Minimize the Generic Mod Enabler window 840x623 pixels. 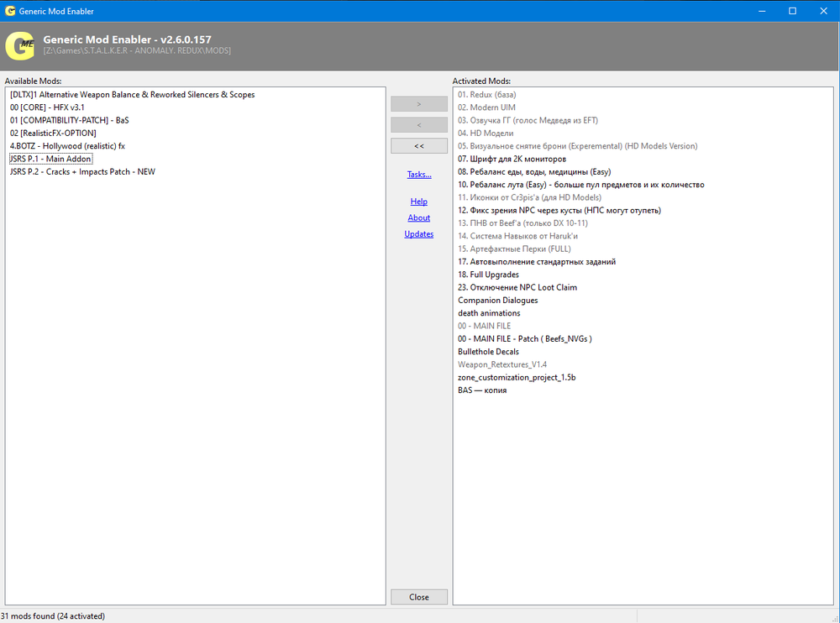tap(762, 11)
